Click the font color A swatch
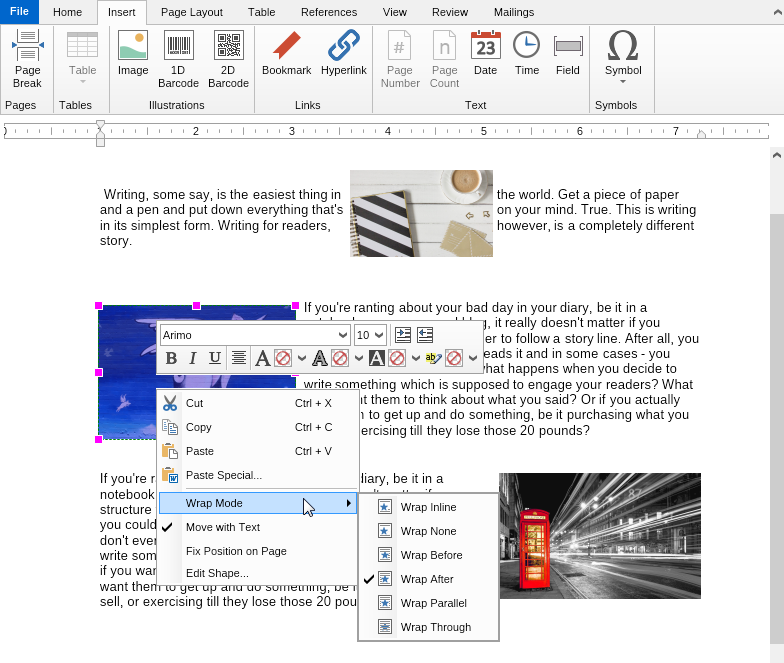This screenshot has height=663, width=784. pos(262,358)
